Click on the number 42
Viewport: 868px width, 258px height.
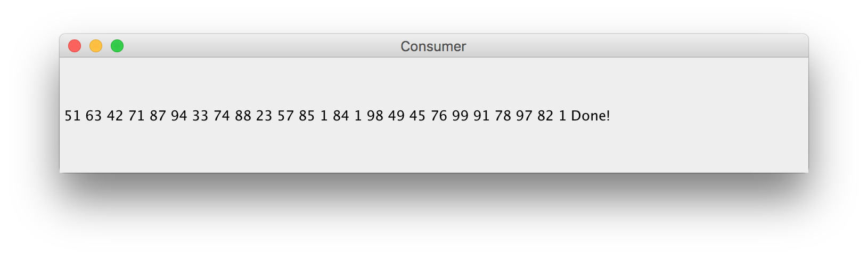[x=115, y=116]
